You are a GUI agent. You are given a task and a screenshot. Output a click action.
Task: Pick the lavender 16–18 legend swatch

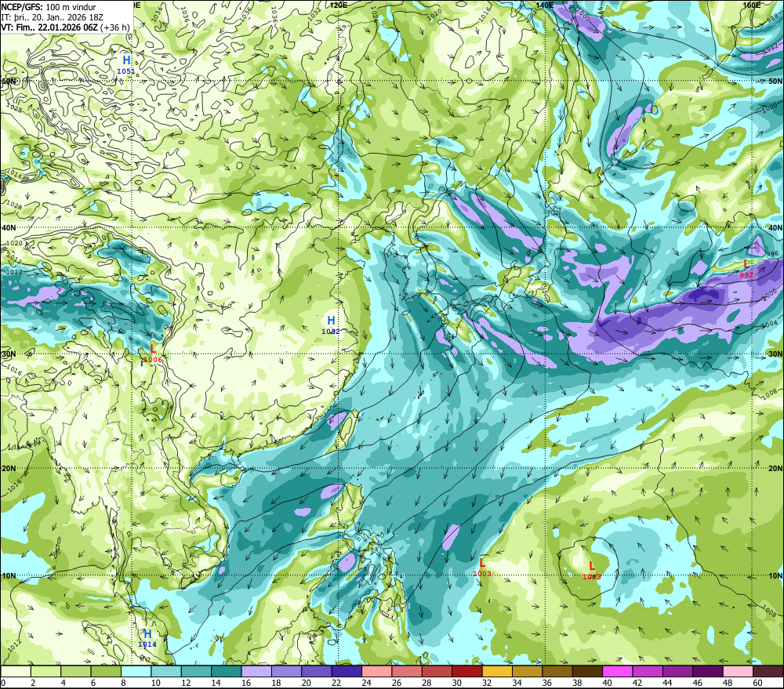pyautogui.click(x=256, y=671)
